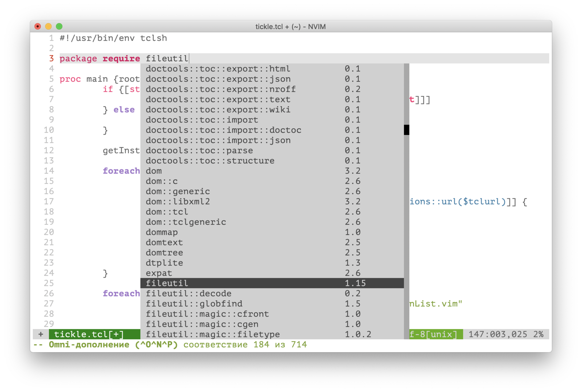Click line number 14 in gutter
The width and height of the screenshot is (582, 392).
(x=49, y=171)
